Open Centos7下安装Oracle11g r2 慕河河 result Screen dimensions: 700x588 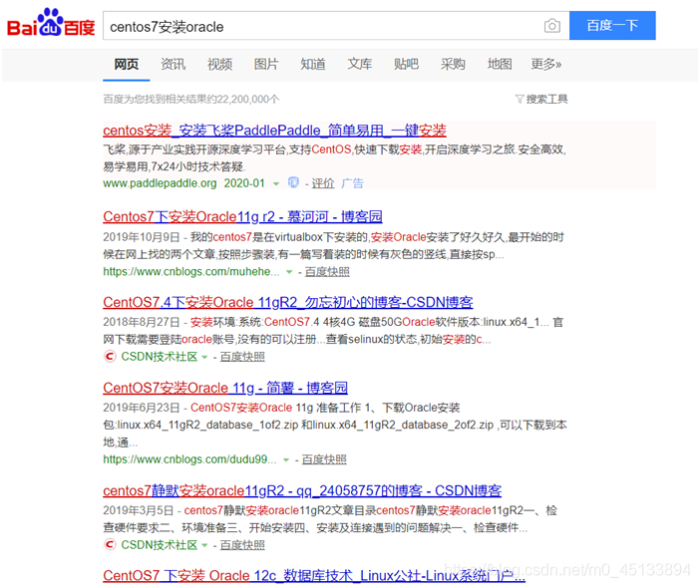pyautogui.click(x=242, y=216)
